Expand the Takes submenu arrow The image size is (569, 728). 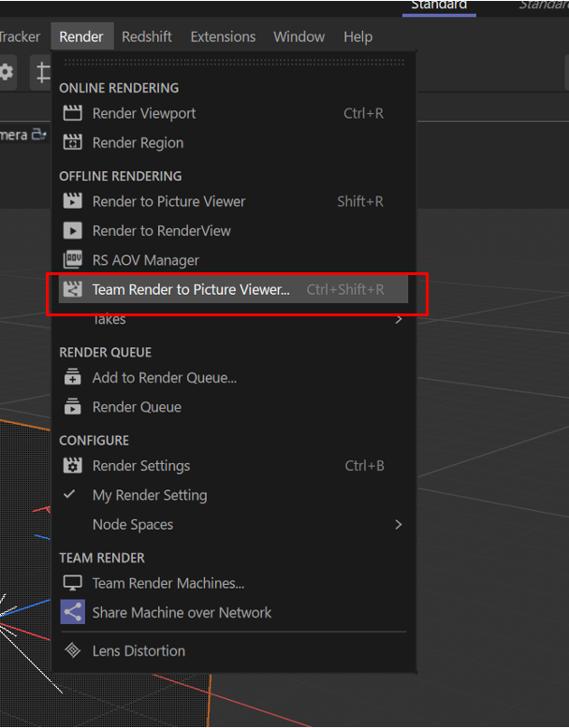pyautogui.click(x=399, y=319)
